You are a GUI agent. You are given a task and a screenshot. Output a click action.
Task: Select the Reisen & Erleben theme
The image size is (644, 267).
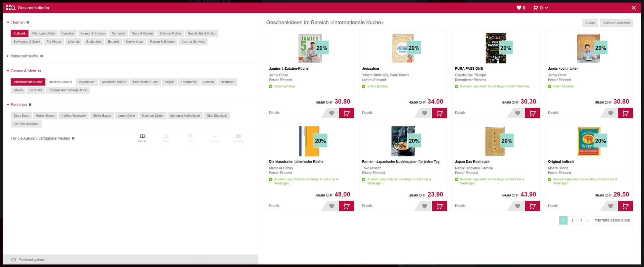[x=162, y=42]
